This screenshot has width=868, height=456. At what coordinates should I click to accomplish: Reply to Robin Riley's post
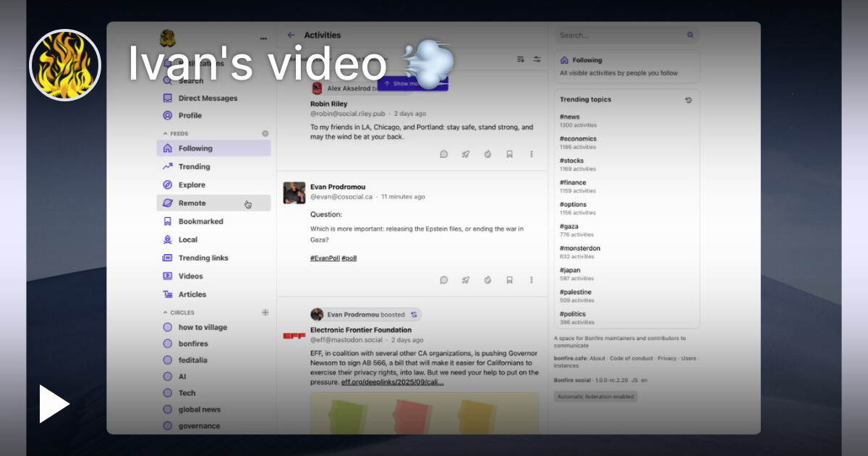(443, 154)
